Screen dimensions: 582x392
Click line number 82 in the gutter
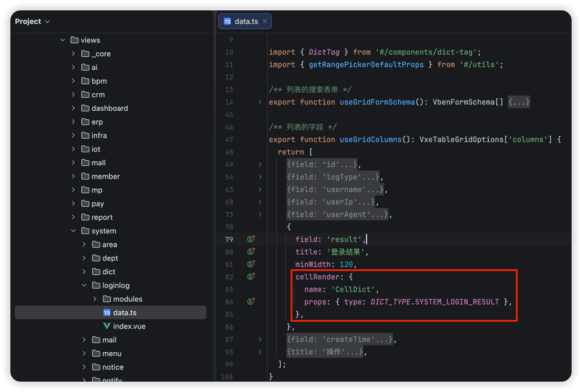point(229,277)
